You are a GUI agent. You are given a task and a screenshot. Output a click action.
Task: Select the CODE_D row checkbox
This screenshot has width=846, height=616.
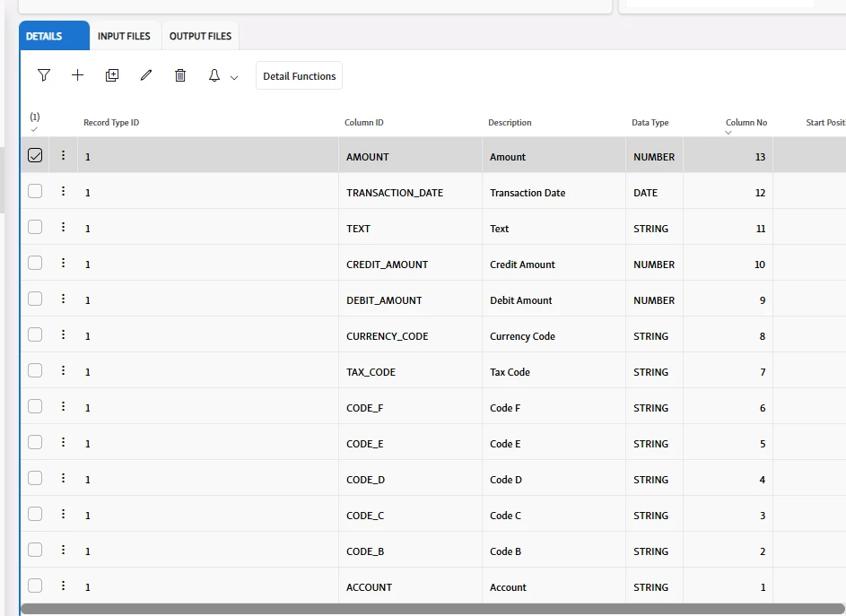coord(35,478)
